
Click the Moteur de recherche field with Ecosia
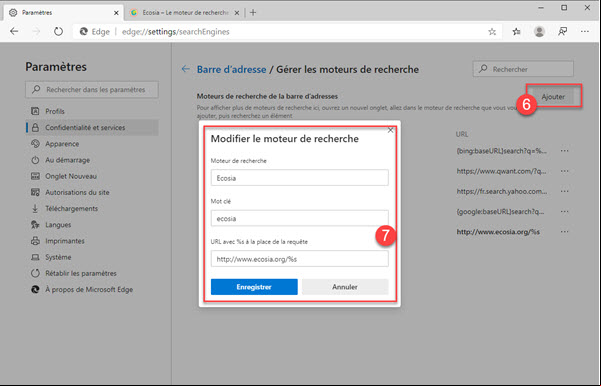pyautogui.click(x=299, y=178)
